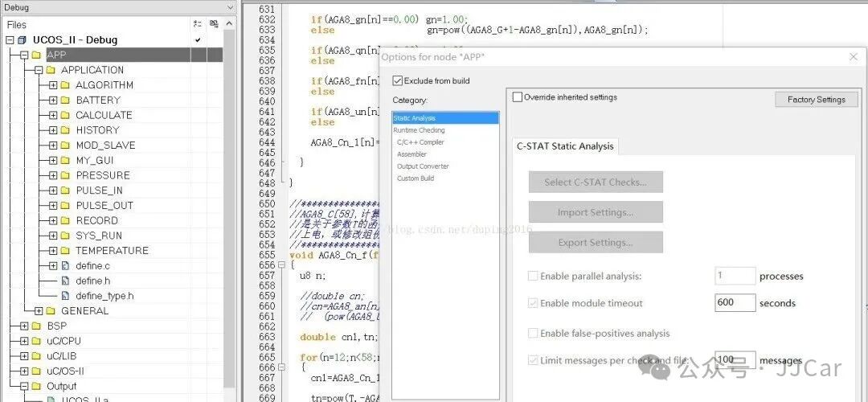Click the MOD_SLAVE folder icon
The image size is (868, 402).
point(65,145)
